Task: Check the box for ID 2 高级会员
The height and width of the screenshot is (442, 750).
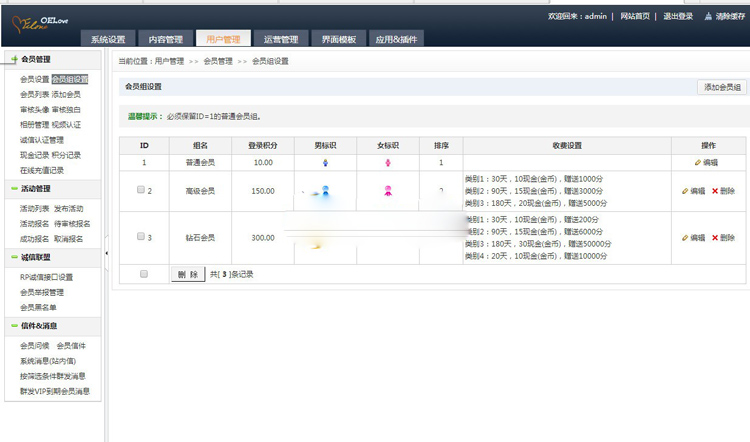Action: coord(139,190)
